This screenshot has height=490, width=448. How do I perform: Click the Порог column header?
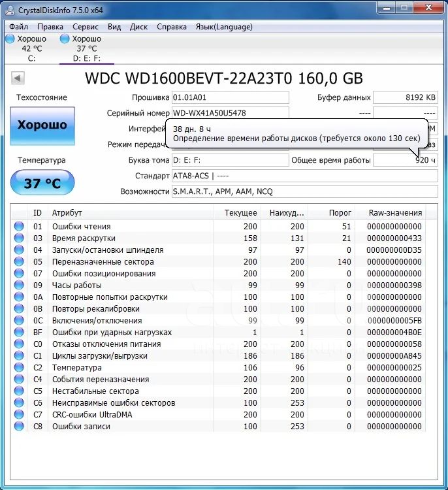click(x=332, y=213)
